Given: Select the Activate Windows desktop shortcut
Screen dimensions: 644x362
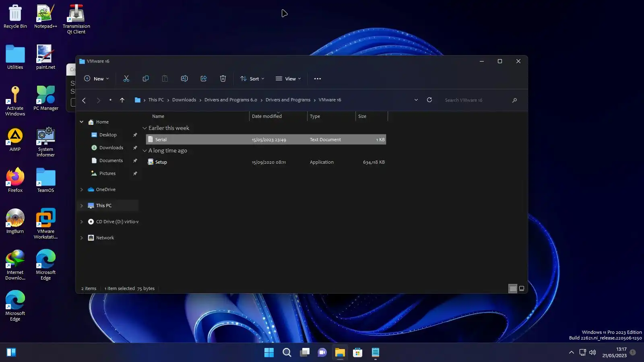Looking at the screenshot, I should (x=15, y=101).
